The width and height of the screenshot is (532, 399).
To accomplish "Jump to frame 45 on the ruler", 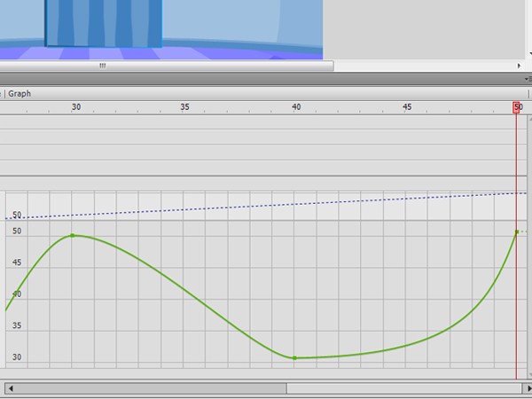I will [x=406, y=107].
